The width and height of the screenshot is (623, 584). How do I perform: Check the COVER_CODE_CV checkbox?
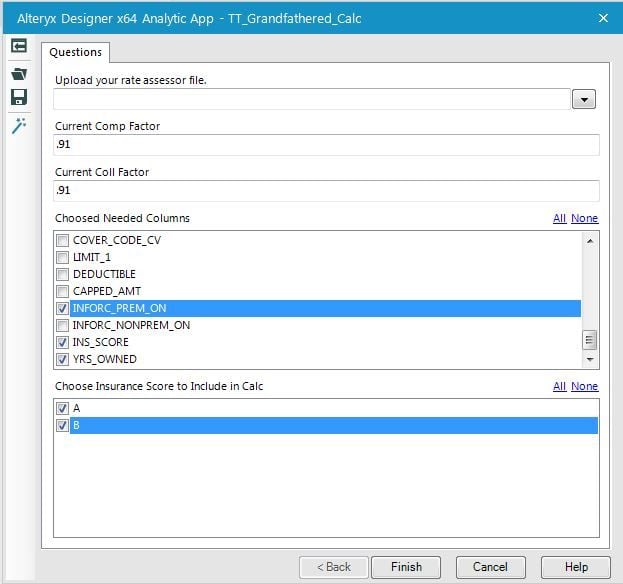[62, 240]
